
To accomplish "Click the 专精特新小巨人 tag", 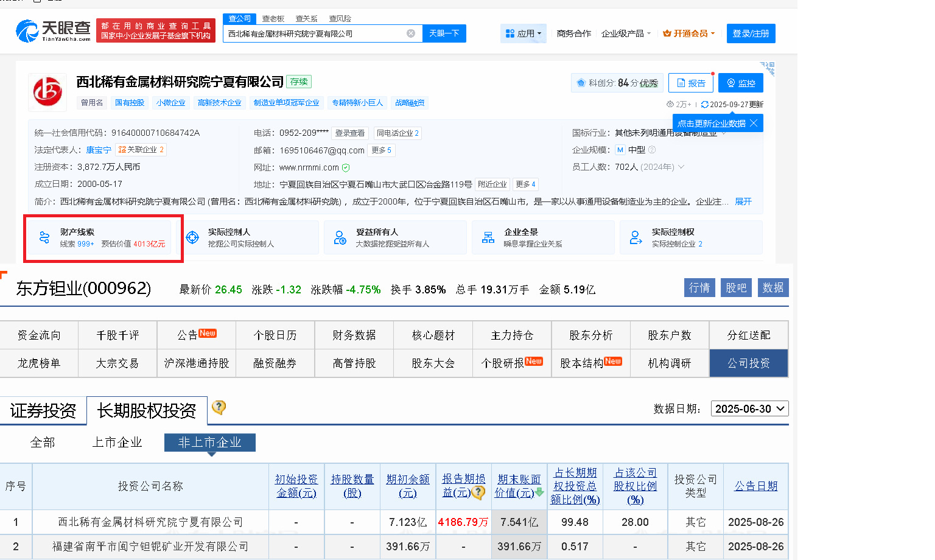I will point(357,103).
